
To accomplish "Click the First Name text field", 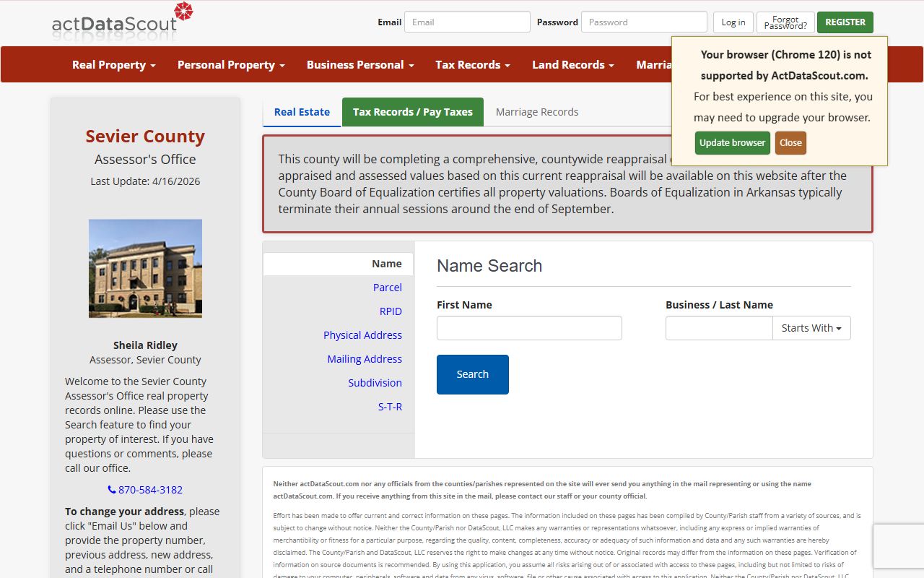I will click(x=529, y=328).
